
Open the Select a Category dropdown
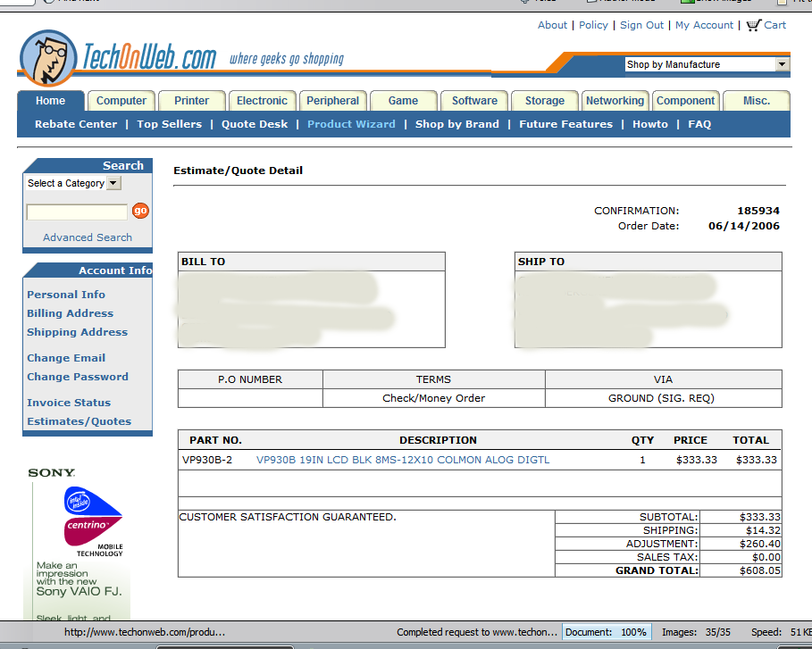point(72,183)
